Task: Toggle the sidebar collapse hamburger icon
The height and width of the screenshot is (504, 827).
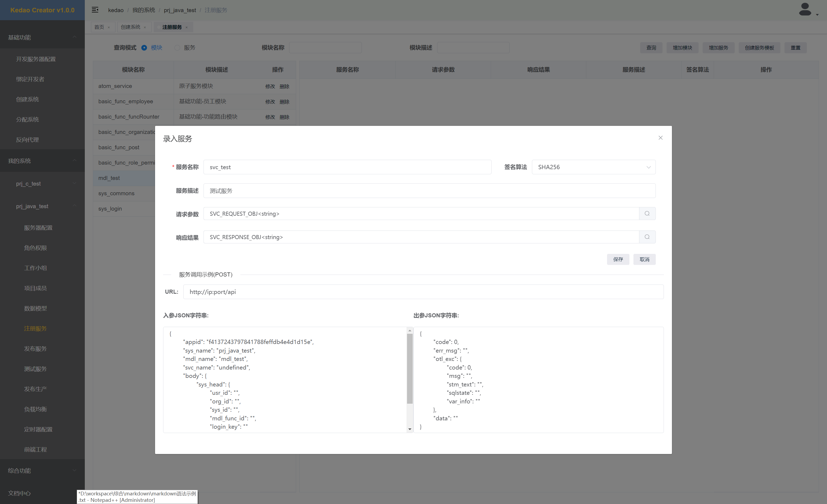Action: (x=95, y=10)
